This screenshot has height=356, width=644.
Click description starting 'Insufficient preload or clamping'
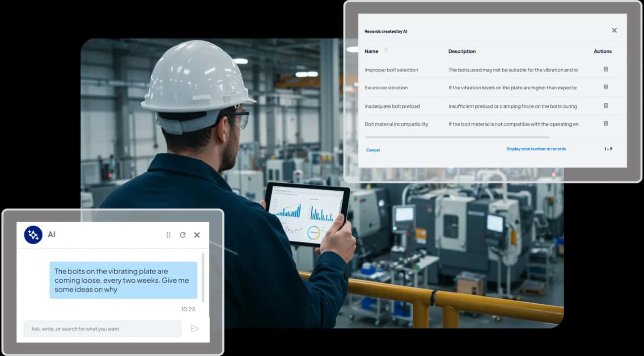pos(513,106)
